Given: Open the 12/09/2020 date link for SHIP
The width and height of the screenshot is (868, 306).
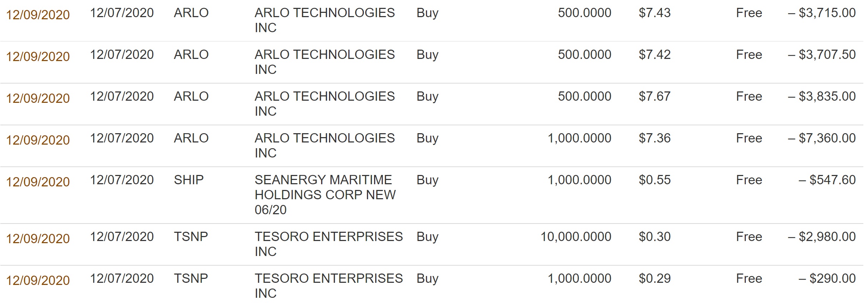Looking at the screenshot, I should coord(38,182).
